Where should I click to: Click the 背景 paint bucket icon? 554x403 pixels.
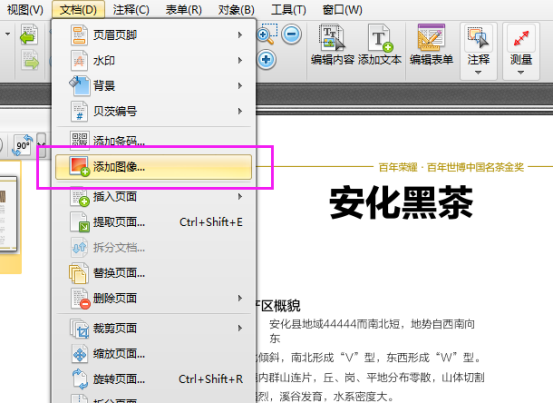click(x=79, y=86)
